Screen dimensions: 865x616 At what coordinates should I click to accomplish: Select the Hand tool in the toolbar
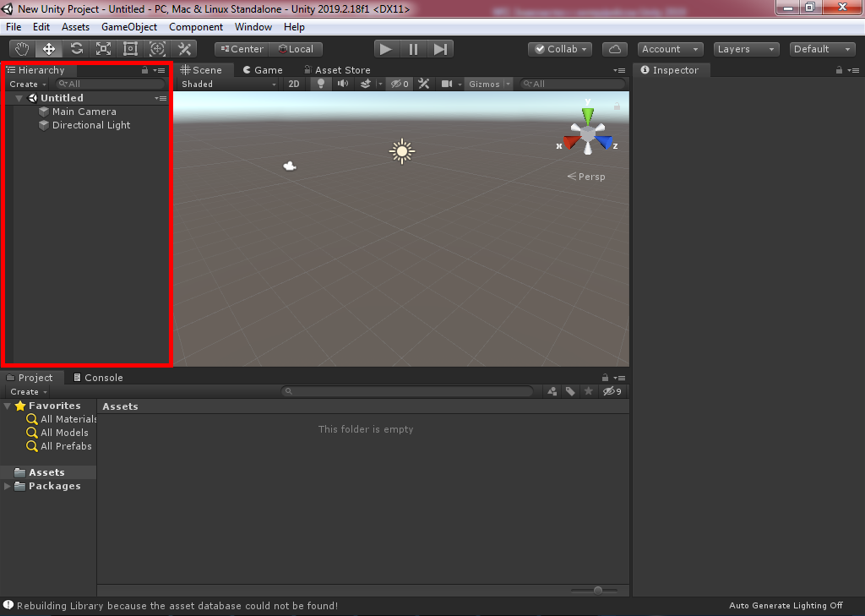tap(23, 49)
